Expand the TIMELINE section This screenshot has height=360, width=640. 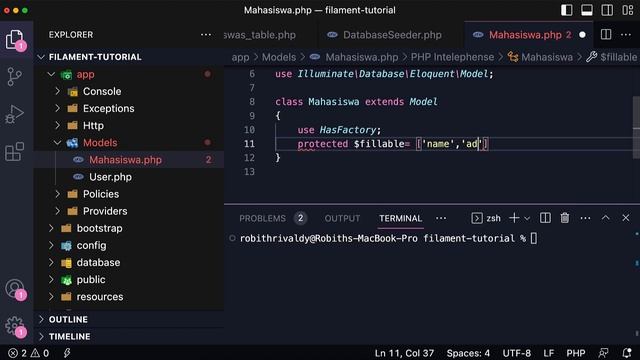click(130, 337)
